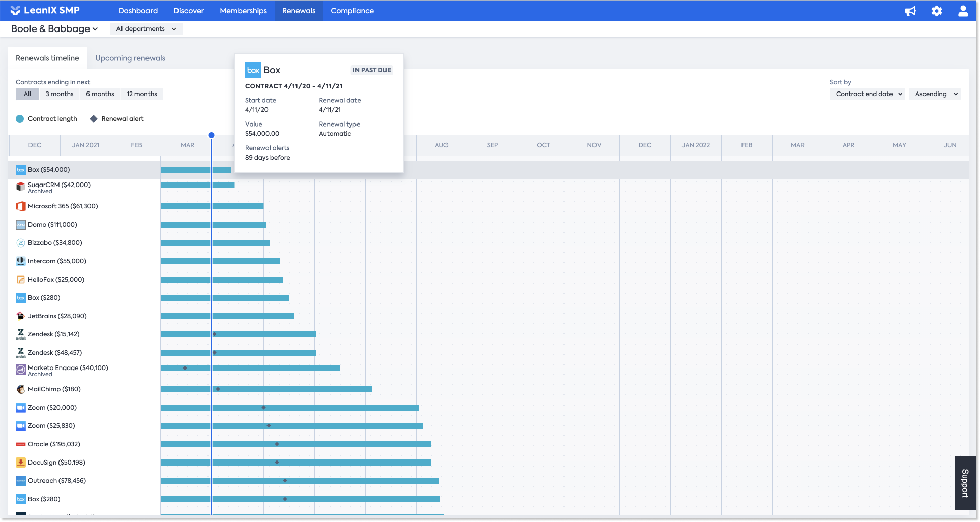The height and width of the screenshot is (522, 980).
Task: Select the 'Box ($54,000)' row label
Action: point(49,170)
